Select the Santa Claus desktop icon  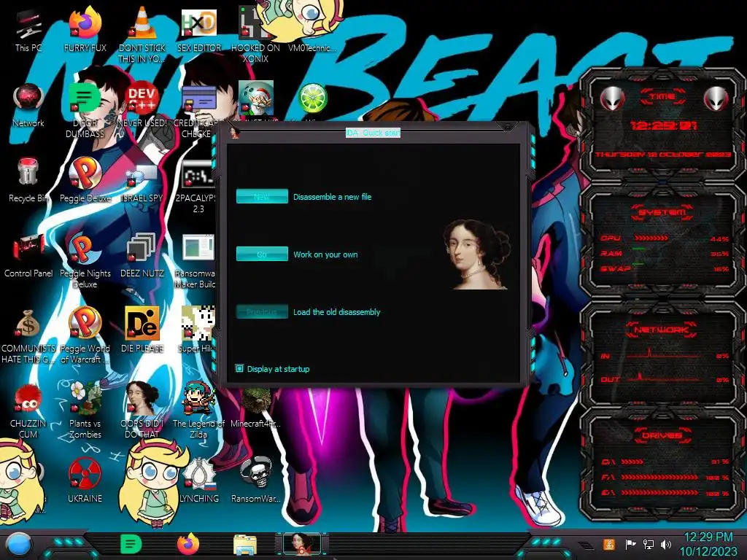click(256, 98)
